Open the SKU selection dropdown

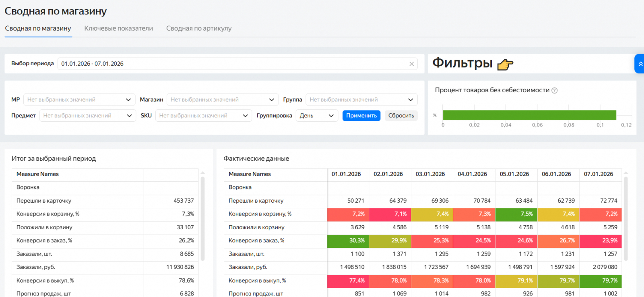coord(203,116)
